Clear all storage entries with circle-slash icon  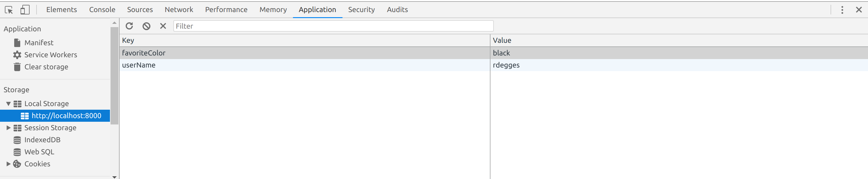point(146,26)
